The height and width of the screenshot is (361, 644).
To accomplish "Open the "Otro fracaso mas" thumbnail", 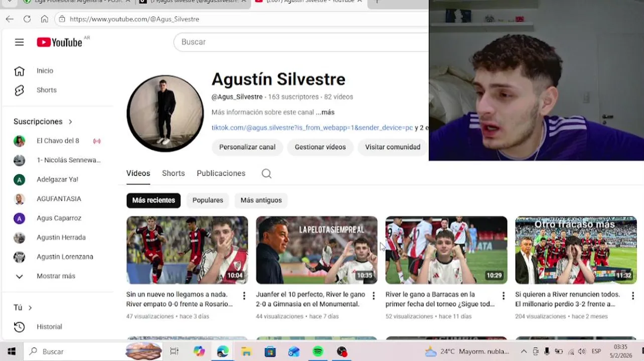I will click(576, 250).
